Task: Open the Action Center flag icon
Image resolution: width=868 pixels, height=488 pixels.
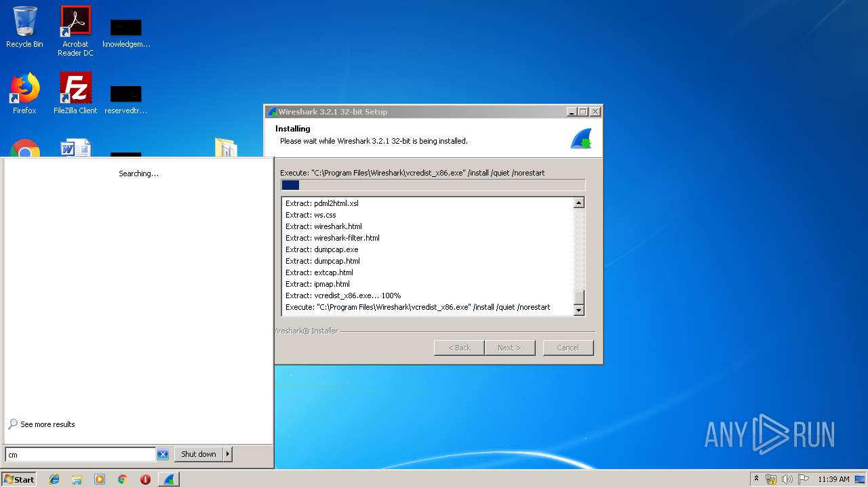Action: coord(803,479)
